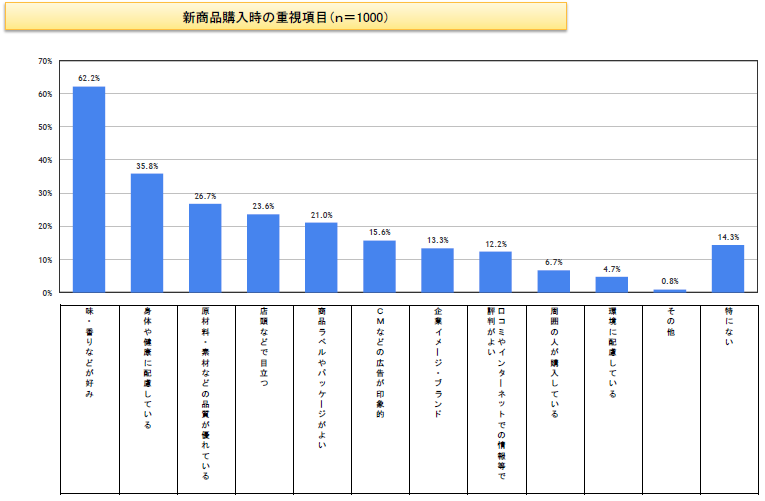Click the 12.2% bar for 口コミ
Image resolution: width=765 pixels, height=501 pixels.
pos(495,272)
